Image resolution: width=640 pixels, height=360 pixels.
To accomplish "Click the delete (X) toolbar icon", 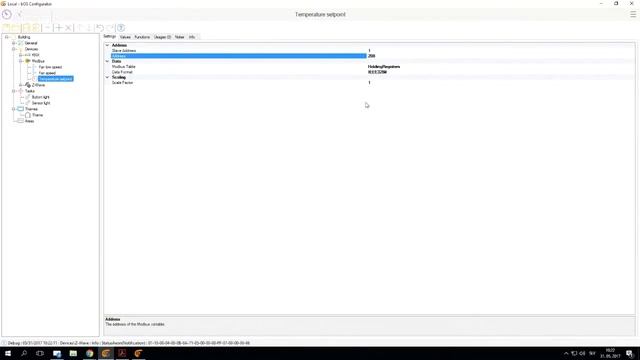I will point(69,28).
